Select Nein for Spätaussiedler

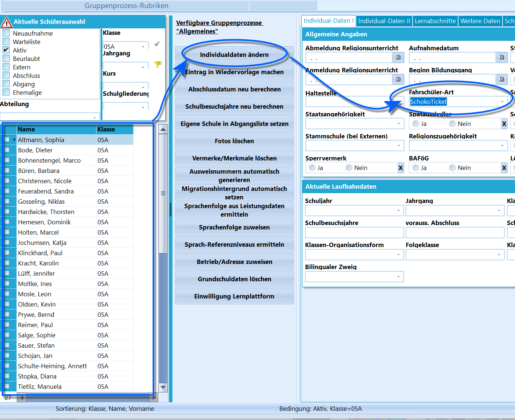pos(453,124)
